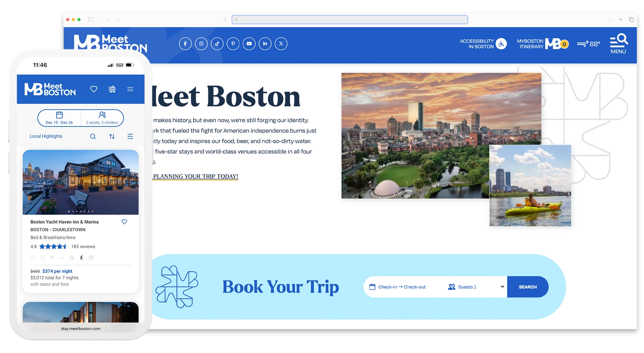Screen dimensions: 644x353
Task: Click stay.meetboston.com address bar on phone
Action: tap(80, 329)
